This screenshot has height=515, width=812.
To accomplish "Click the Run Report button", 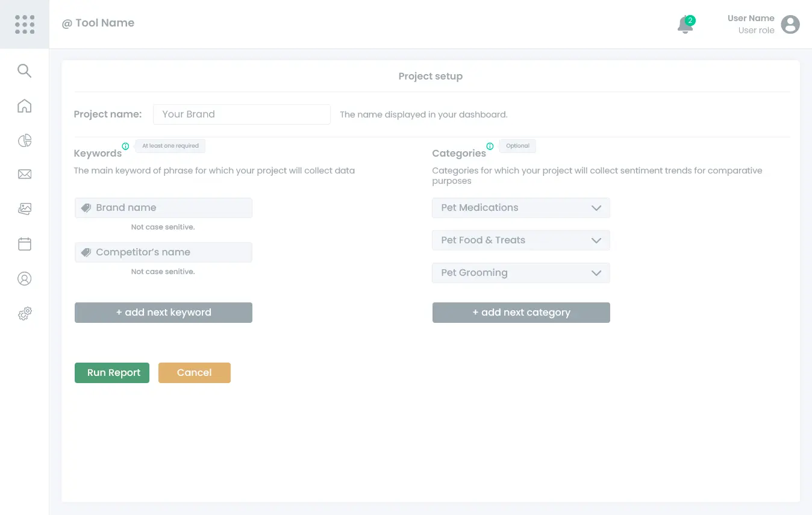I will [x=112, y=373].
